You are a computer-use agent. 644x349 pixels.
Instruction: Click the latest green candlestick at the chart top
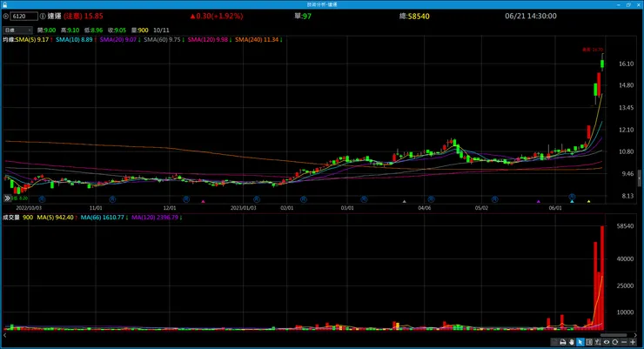602,64
